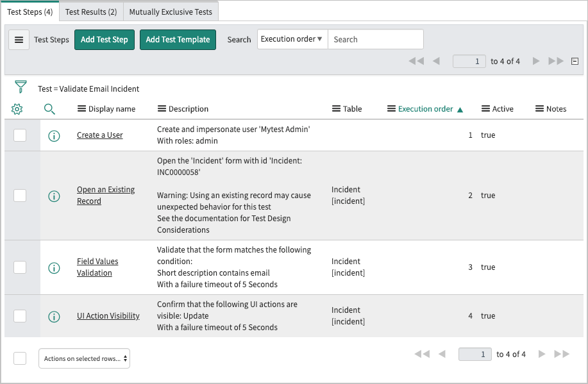This screenshot has width=588, height=384.
Task: Open the Open an Existing Record link
Action: pos(106,196)
